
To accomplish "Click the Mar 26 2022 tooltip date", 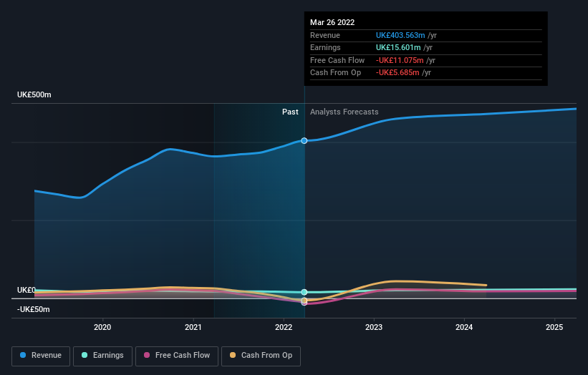I will [332, 22].
